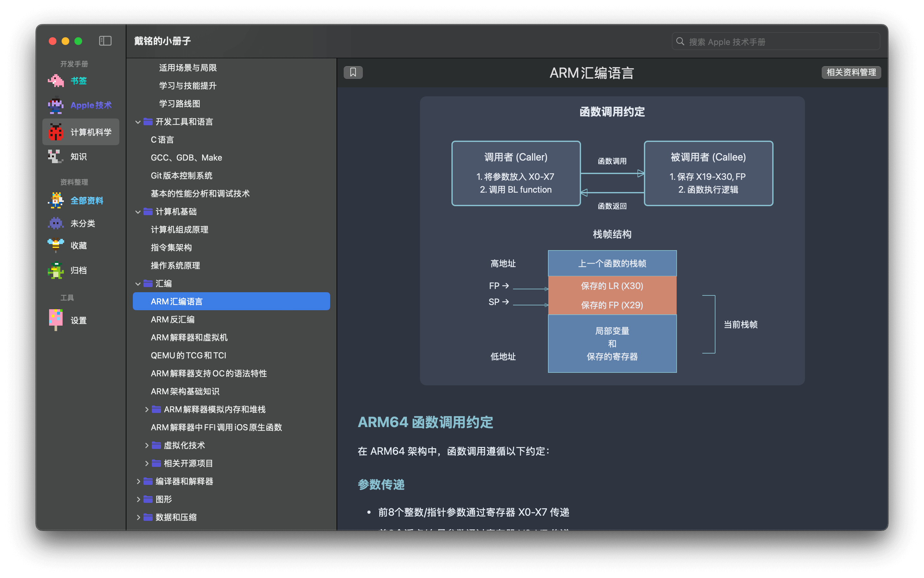The height and width of the screenshot is (578, 924).
Task: Click the purple invader icon beside 未分类
Action: click(56, 223)
